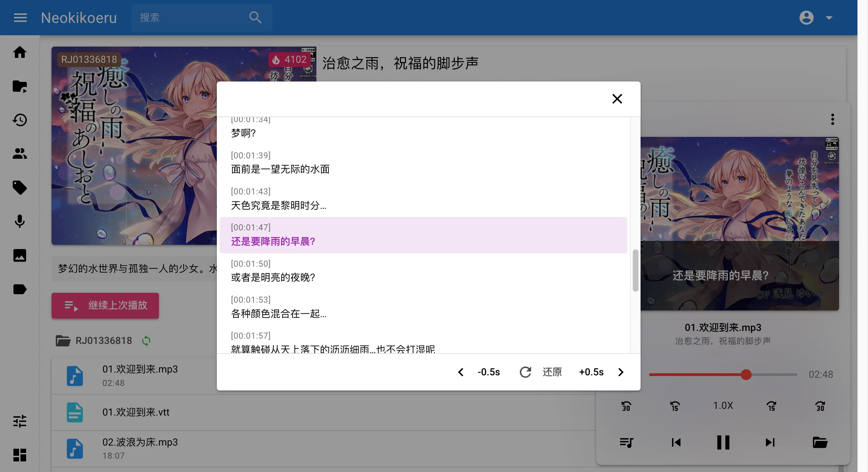
Task: Open the user account avatar menu
Action: 806,18
